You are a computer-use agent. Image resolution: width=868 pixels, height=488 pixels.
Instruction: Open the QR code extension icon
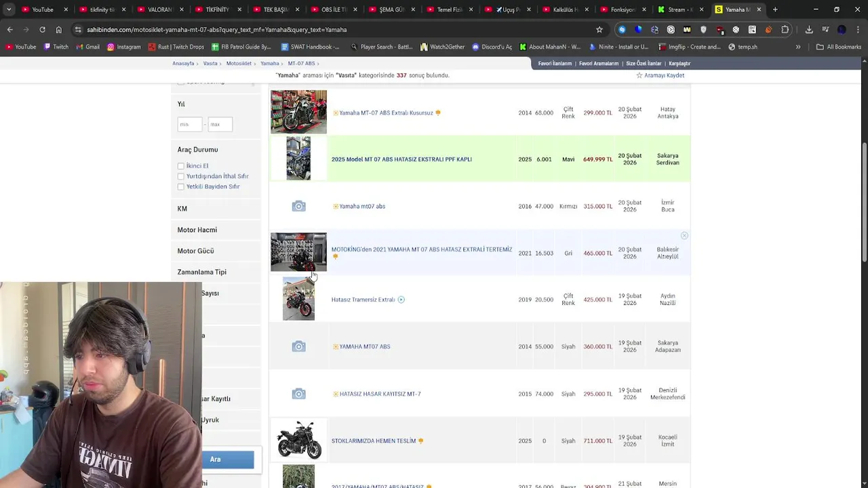pos(752,30)
